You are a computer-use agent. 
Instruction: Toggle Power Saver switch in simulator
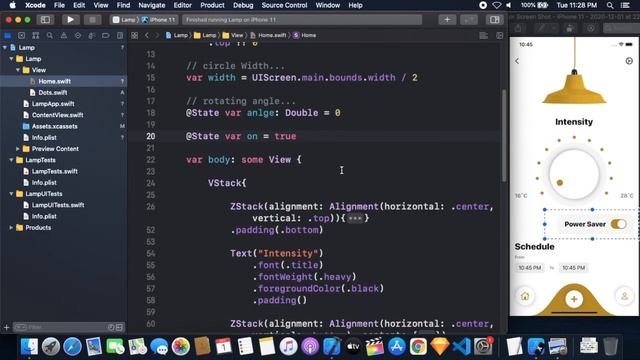coord(618,224)
